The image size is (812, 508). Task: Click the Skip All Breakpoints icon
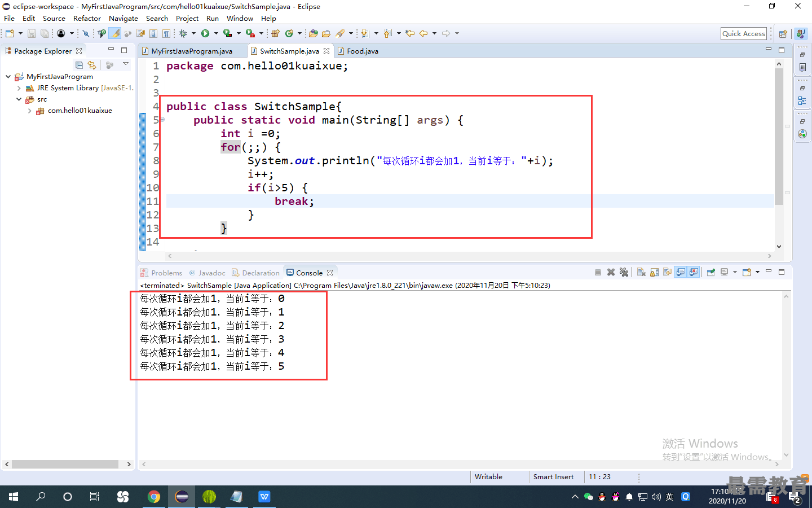click(x=86, y=33)
